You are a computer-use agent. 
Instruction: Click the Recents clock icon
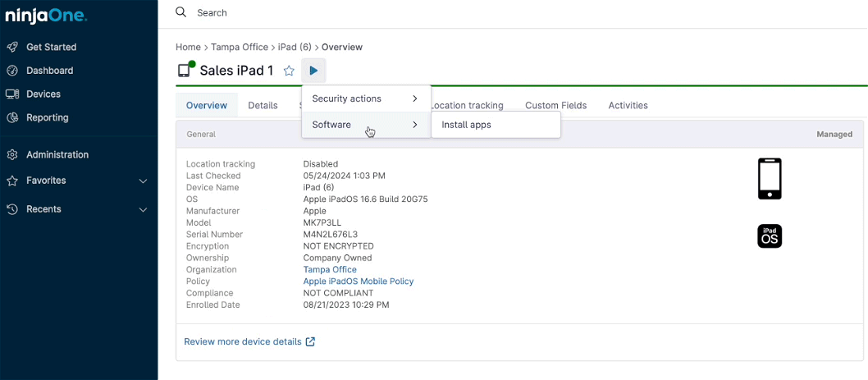click(12, 209)
